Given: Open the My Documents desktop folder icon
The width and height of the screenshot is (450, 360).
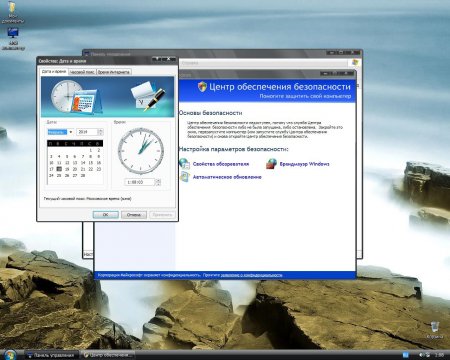Looking at the screenshot, I should point(12,7).
